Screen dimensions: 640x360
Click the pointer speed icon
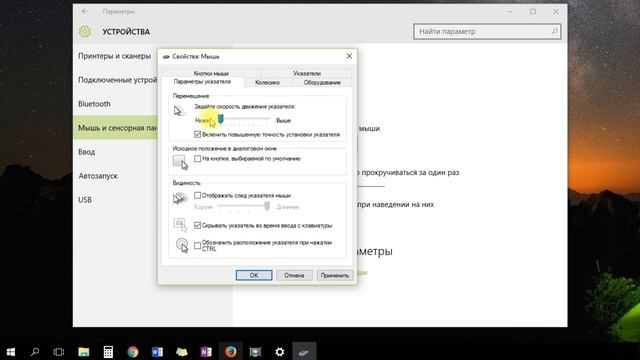(180, 111)
